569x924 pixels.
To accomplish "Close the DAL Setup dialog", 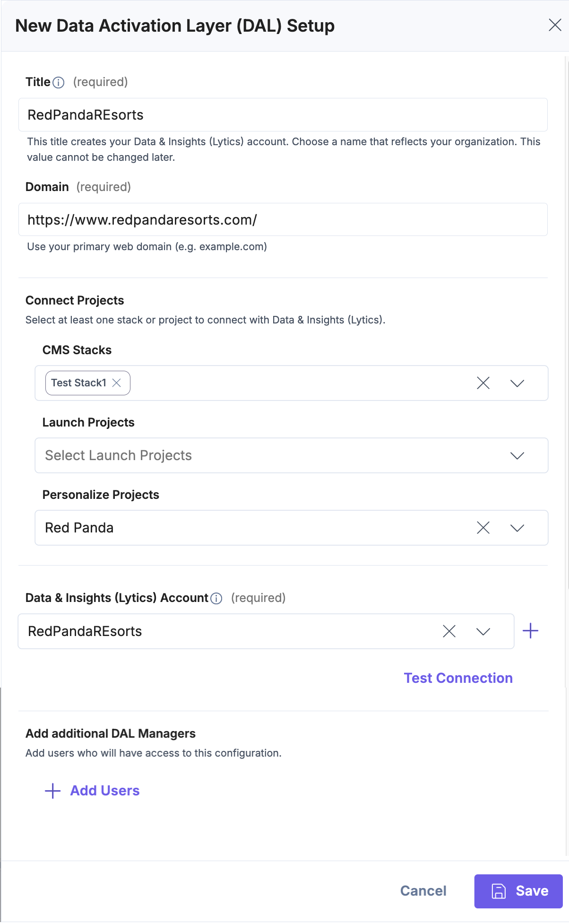I will point(555,25).
